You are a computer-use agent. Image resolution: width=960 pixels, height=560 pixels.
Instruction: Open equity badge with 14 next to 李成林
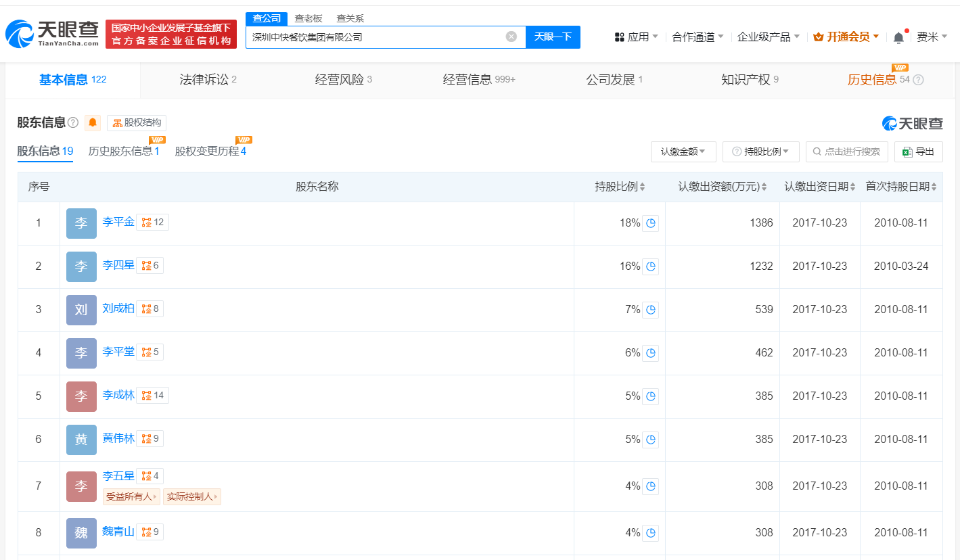(x=152, y=395)
